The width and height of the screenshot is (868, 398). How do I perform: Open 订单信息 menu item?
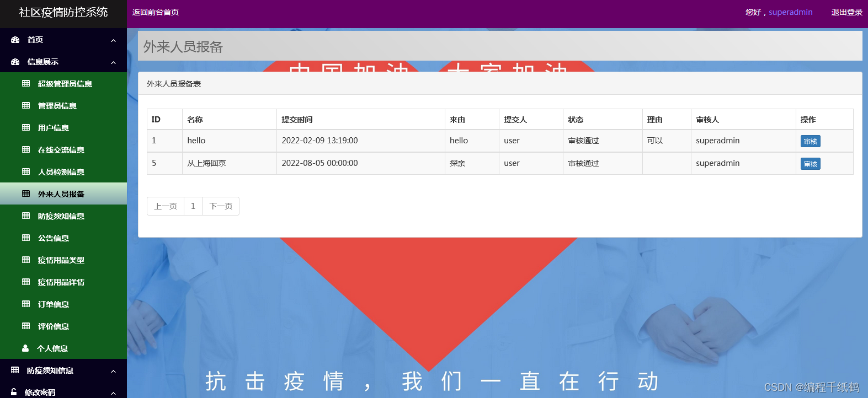click(x=63, y=304)
